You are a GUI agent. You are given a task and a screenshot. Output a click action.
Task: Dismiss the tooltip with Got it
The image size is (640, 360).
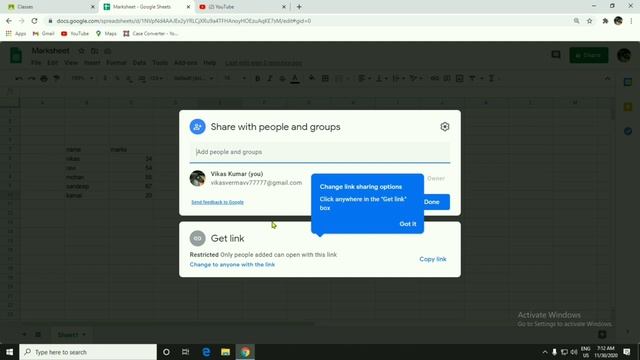pyautogui.click(x=408, y=224)
